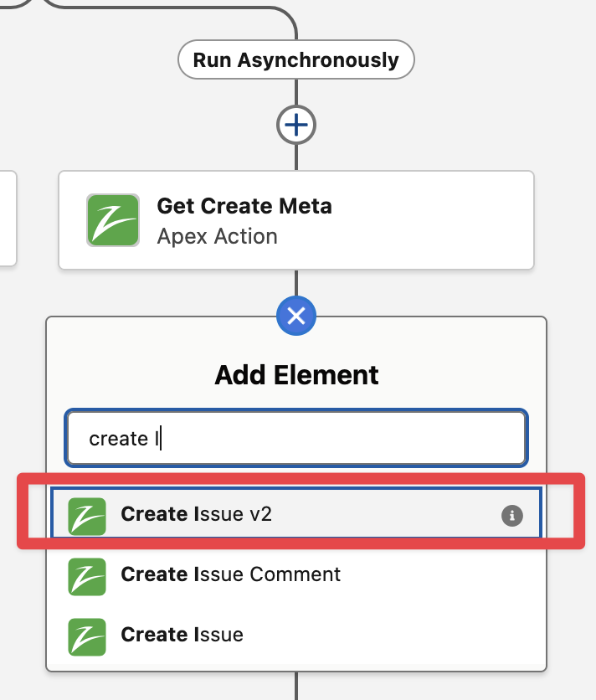Screen dimensions: 596x700
Task: Close the Add Element popup with blue X
Action: click(296, 316)
